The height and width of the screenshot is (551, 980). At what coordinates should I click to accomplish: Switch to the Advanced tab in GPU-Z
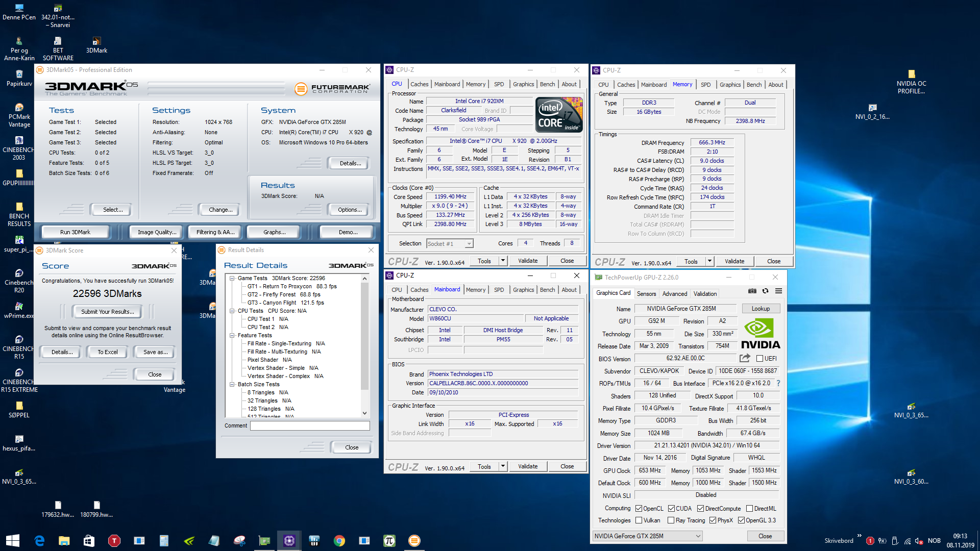click(x=674, y=294)
